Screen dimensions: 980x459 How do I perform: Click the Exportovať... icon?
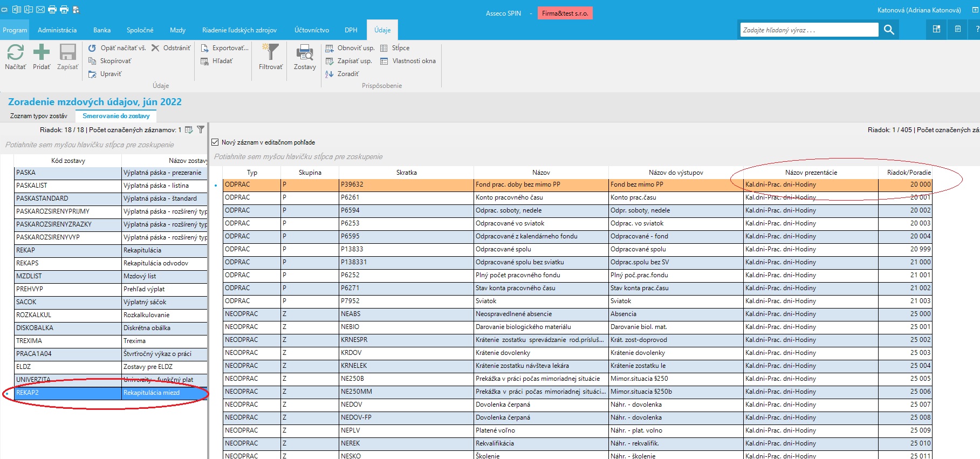[x=204, y=48]
